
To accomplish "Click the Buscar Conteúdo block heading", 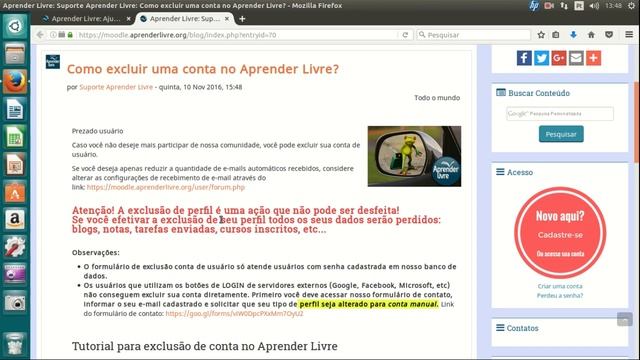I will pos(539,93).
